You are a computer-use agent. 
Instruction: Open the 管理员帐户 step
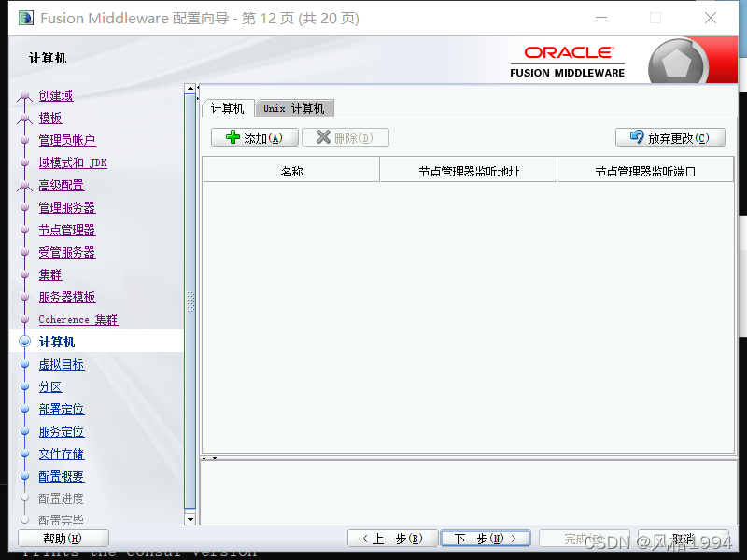point(67,141)
